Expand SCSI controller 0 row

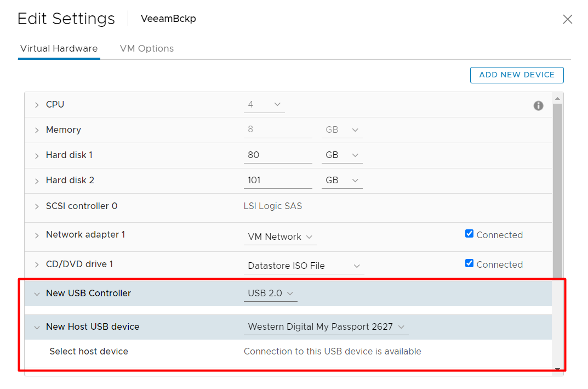click(x=37, y=206)
